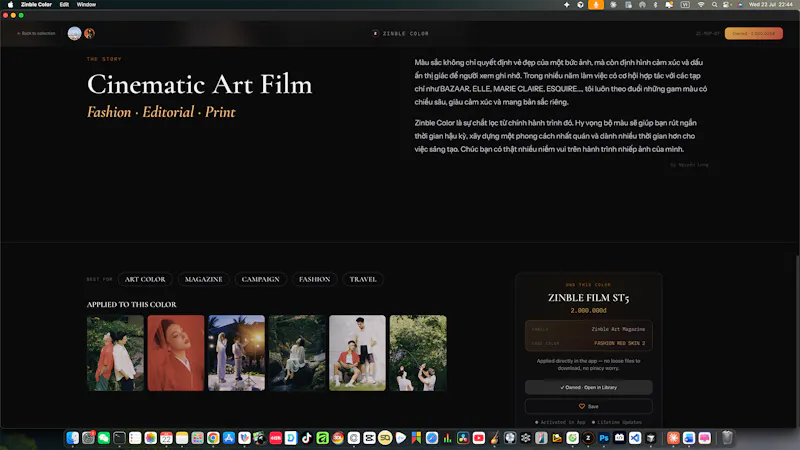Click the orange microphone menu bar icon
The height and width of the screenshot is (450, 800).
[595, 5]
